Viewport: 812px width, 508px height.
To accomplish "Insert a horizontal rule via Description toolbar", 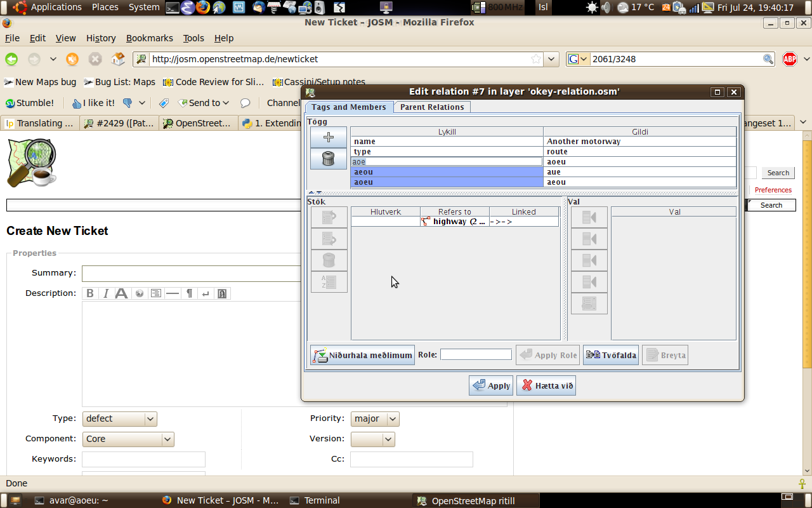I will coord(172,293).
